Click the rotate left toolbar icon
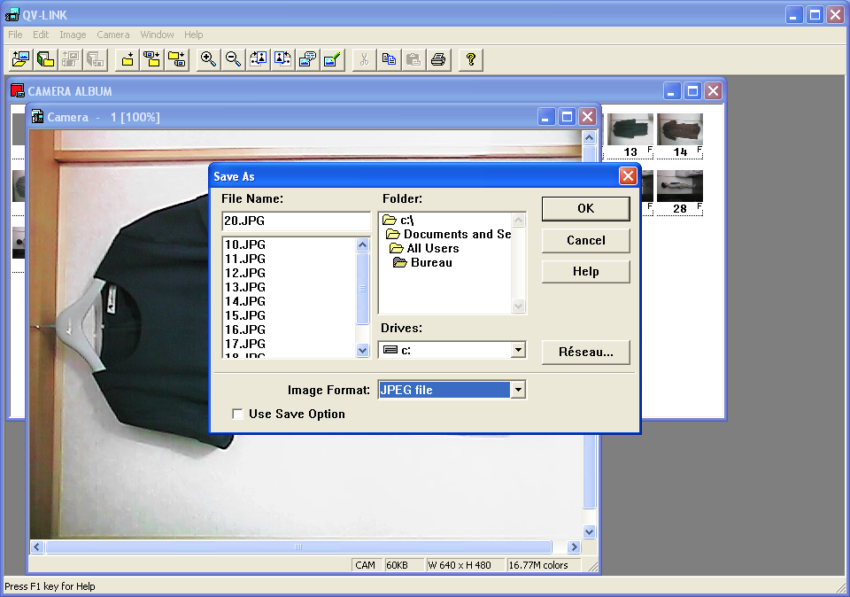This screenshot has height=597, width=850. coord(258,59)
